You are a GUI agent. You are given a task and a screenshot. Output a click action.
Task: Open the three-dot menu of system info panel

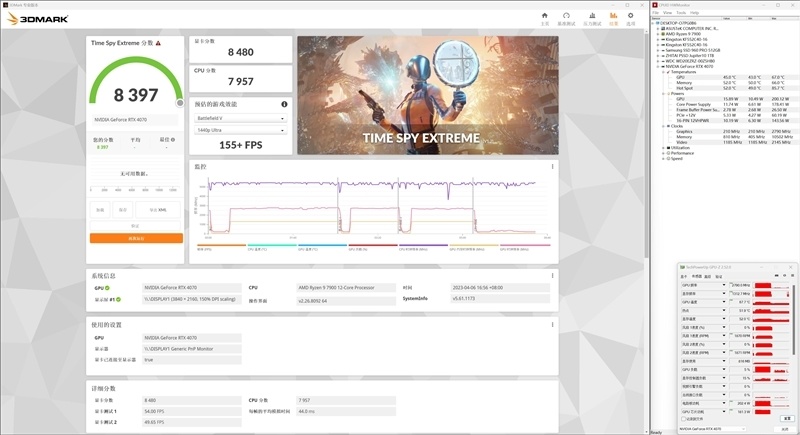click(552, 275)
